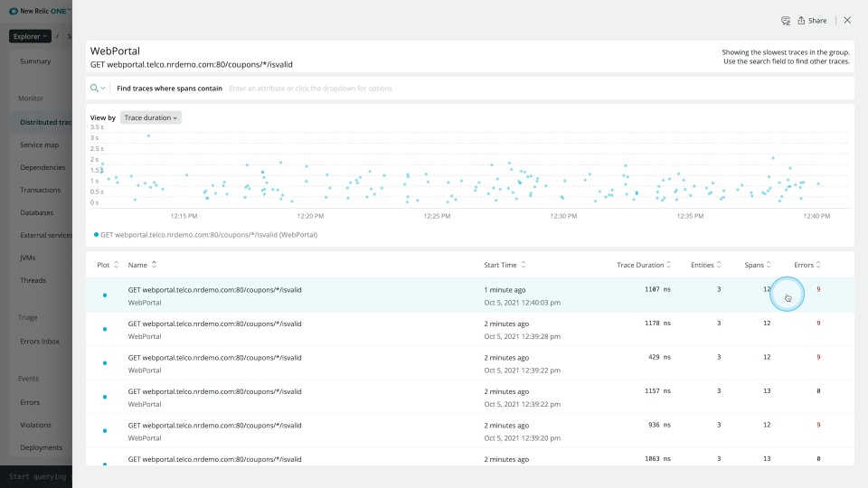This screenshot has width=868, height=488.
Task: Go to Summary in the sidebar
Action: point(35,61)
